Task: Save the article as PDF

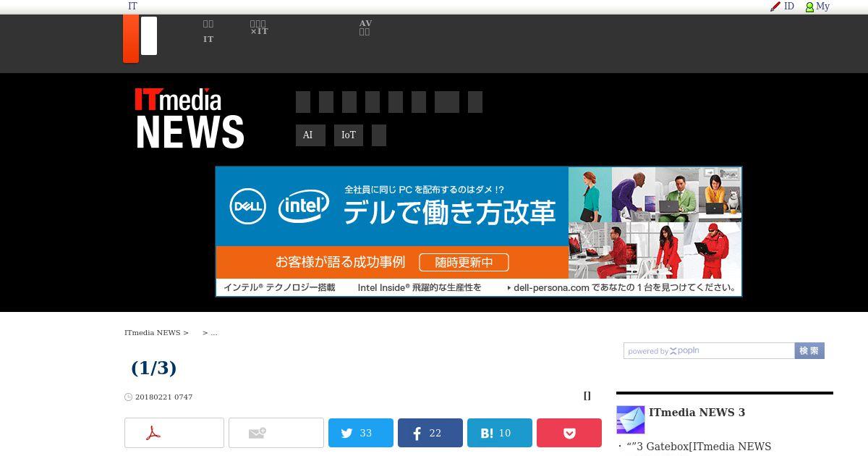Action: 174,433
